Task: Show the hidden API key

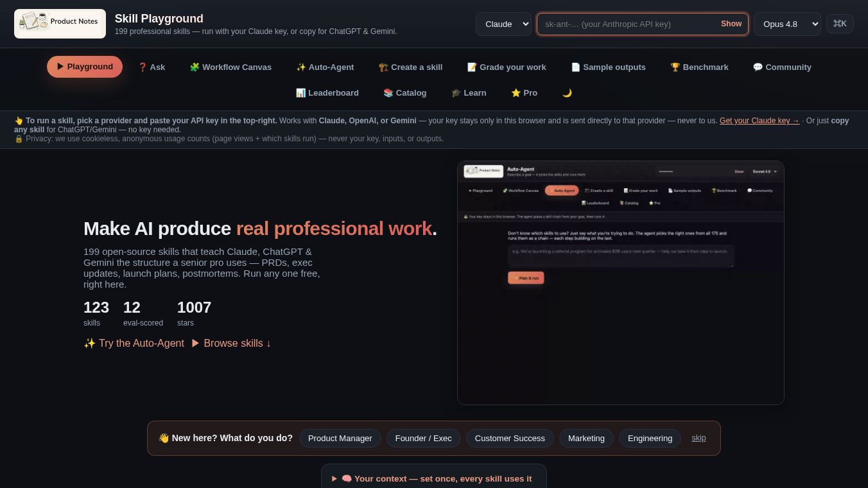Action: [x=731, y=24]
